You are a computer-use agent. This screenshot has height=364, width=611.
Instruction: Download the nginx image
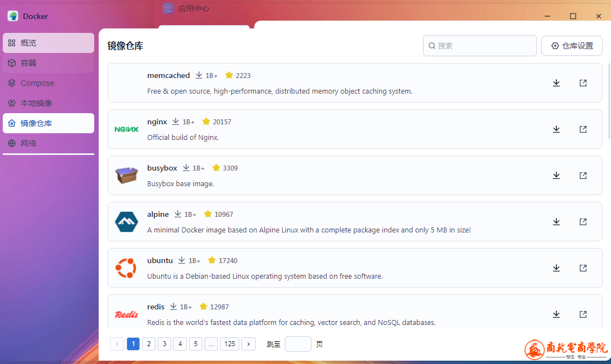[556, 129]
